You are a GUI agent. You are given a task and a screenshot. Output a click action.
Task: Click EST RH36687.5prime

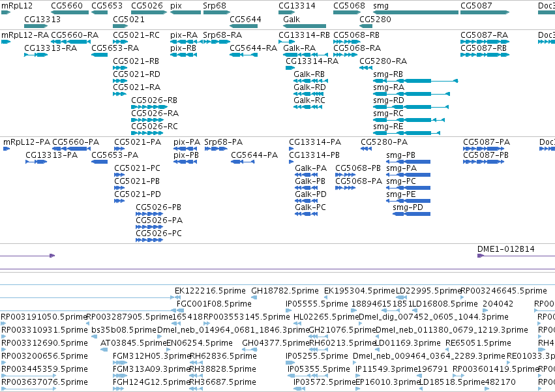(x=222, y=382)
